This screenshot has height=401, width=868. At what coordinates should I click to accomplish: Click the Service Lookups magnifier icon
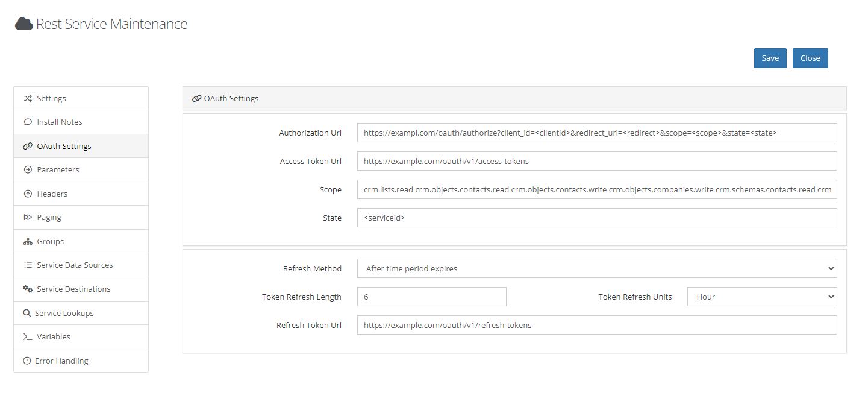(27, 313)
